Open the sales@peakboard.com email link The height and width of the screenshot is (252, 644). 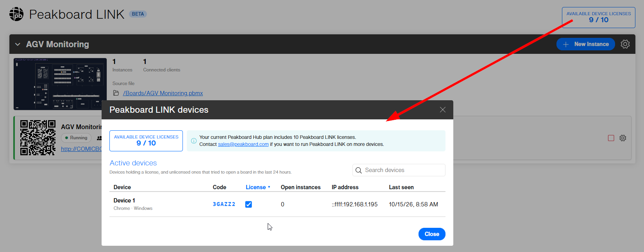click(x=243, y=144)
